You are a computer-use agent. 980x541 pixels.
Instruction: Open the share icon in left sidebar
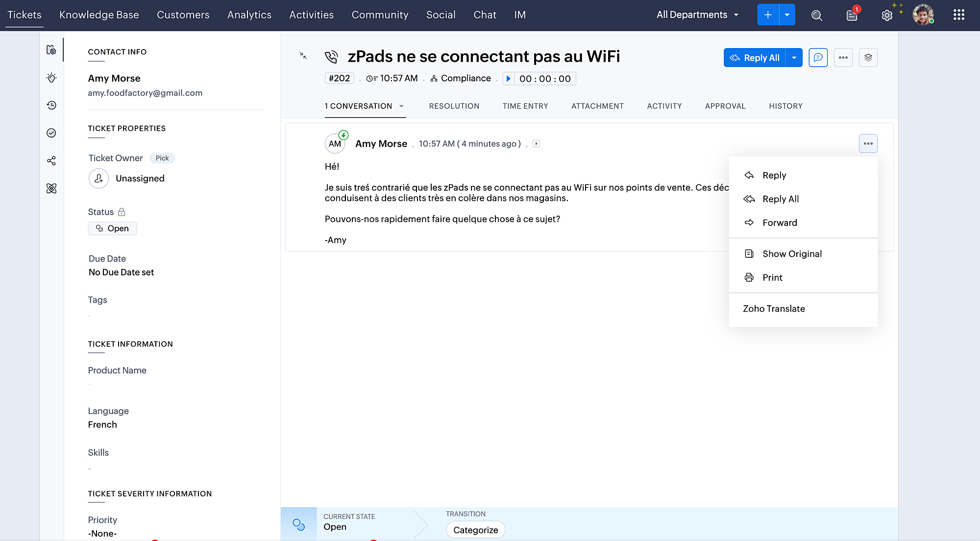[x=51, y=161]
